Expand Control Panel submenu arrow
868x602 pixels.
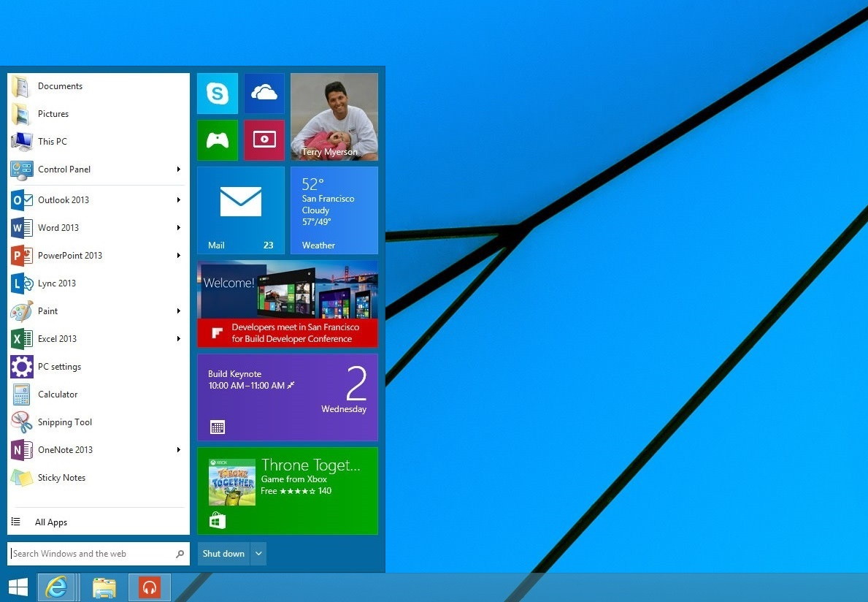(x=178, y=169)
